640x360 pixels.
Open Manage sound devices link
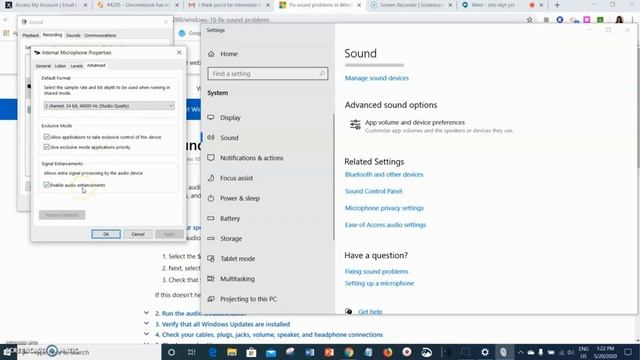tap(377, 78)
